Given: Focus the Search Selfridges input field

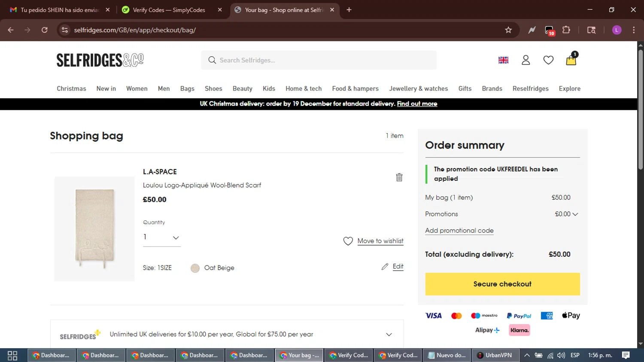Looking at the screenshot, I should coord(319,60).
